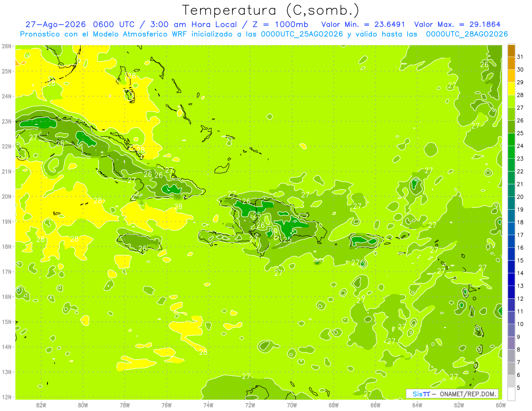Image resolution: width=532 pixels, height=411 pixels.
Task: Click the colorbar label "24"
Action: pyautogui.click(x=520, y=146)
